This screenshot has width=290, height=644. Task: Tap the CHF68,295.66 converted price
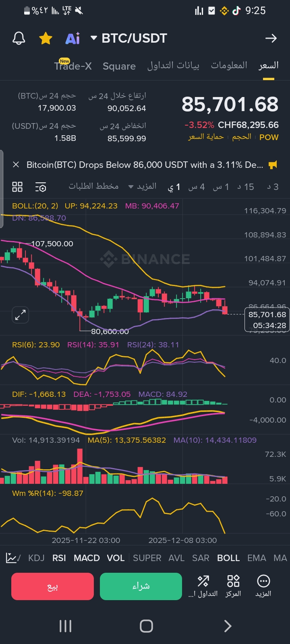[248, 125]
